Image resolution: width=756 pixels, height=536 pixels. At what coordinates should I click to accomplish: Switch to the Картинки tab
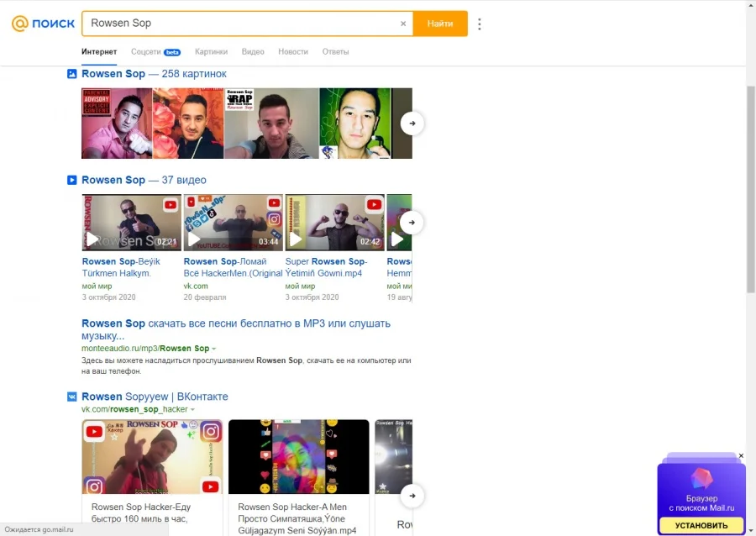tap(211, 52)
